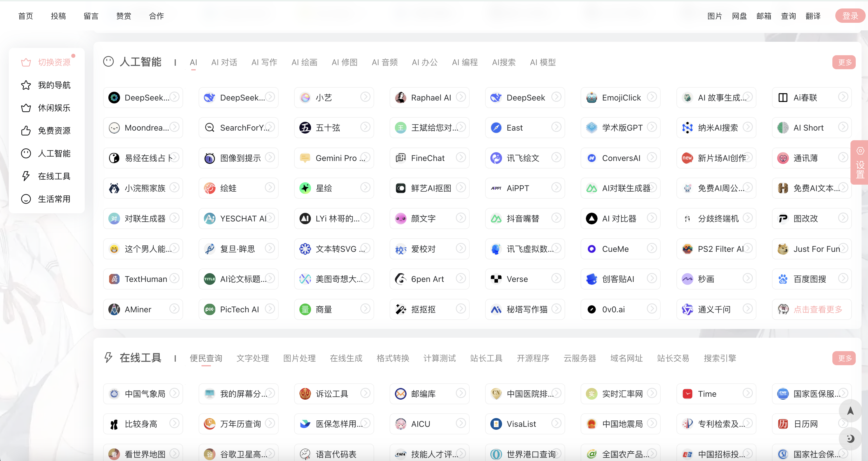Click the arrow button on AI Short card
The image size is (868, 461).
pos(843,127)
